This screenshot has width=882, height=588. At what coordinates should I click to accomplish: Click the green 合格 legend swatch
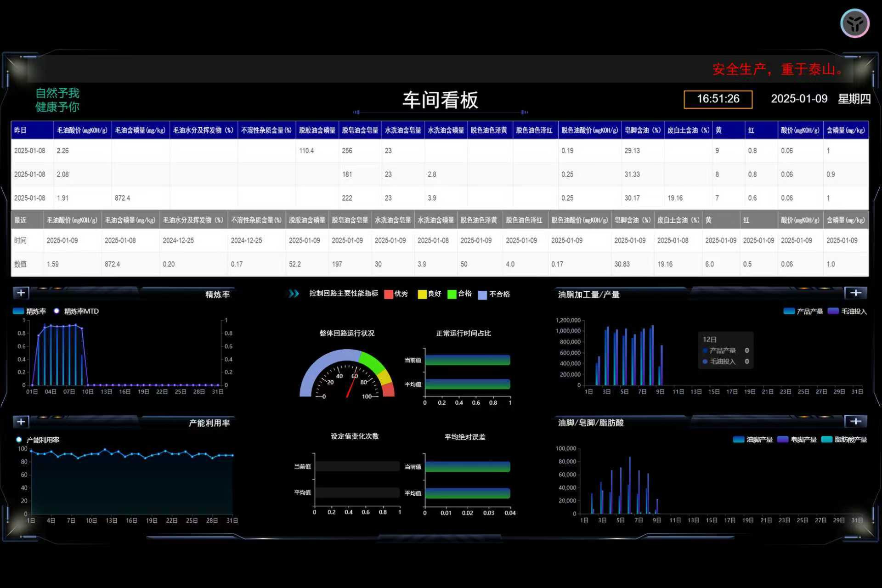click(452, 294)
